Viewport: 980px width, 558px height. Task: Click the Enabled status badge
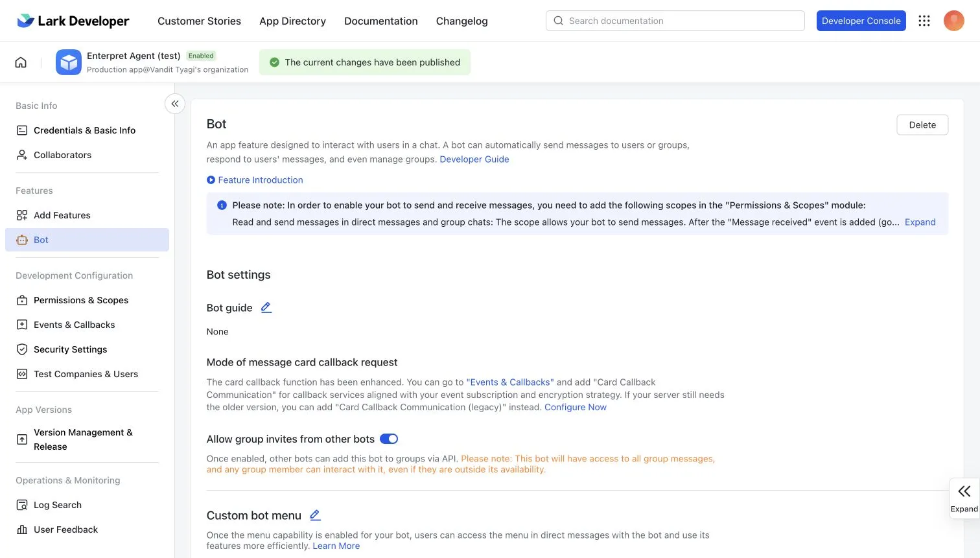click(201, 56)
